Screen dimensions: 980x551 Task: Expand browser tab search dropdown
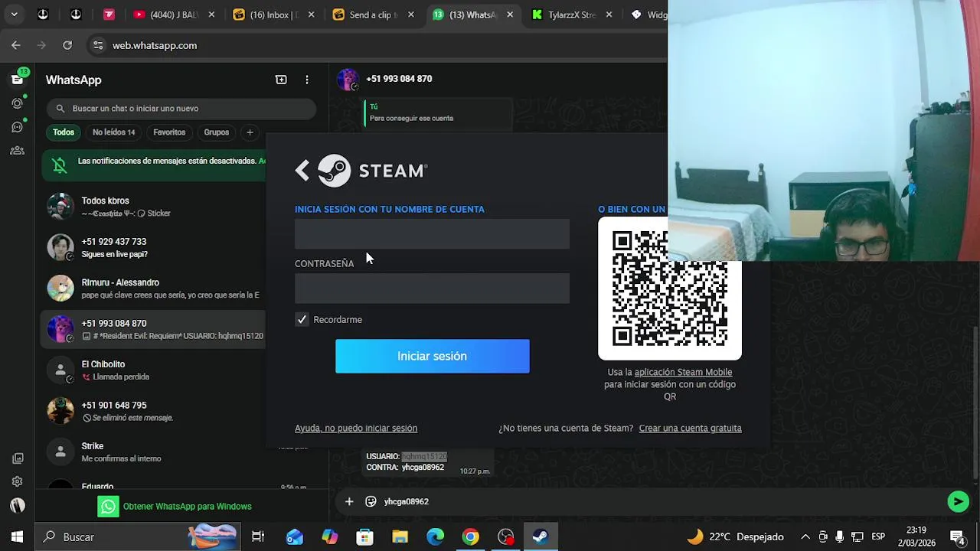[x=14, y=15]
